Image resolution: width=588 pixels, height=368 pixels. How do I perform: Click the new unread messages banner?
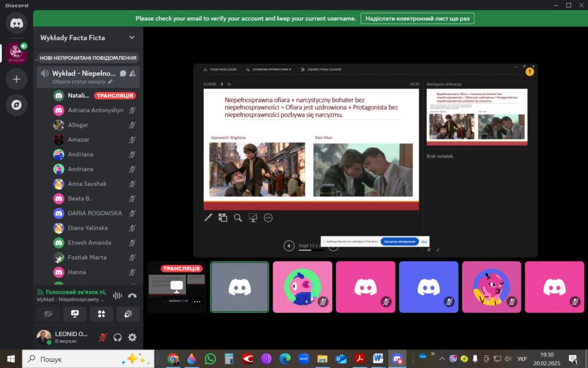(88, 58)
